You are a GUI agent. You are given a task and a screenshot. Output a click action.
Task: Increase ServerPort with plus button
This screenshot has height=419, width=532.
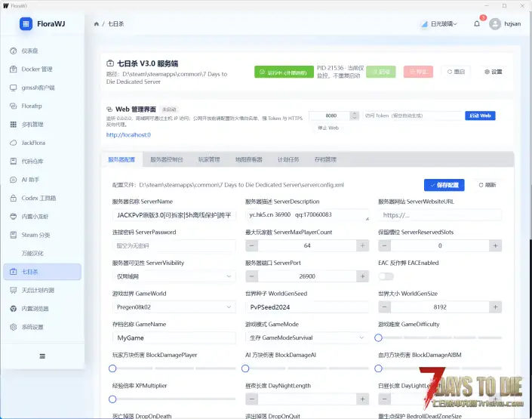[362, 276]
